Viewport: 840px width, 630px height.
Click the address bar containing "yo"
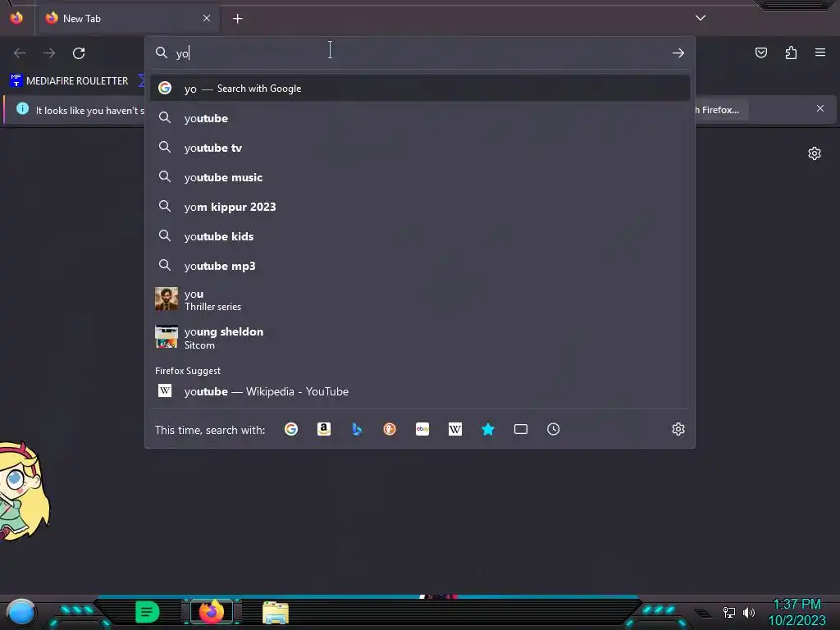click(x=420, y=53)
